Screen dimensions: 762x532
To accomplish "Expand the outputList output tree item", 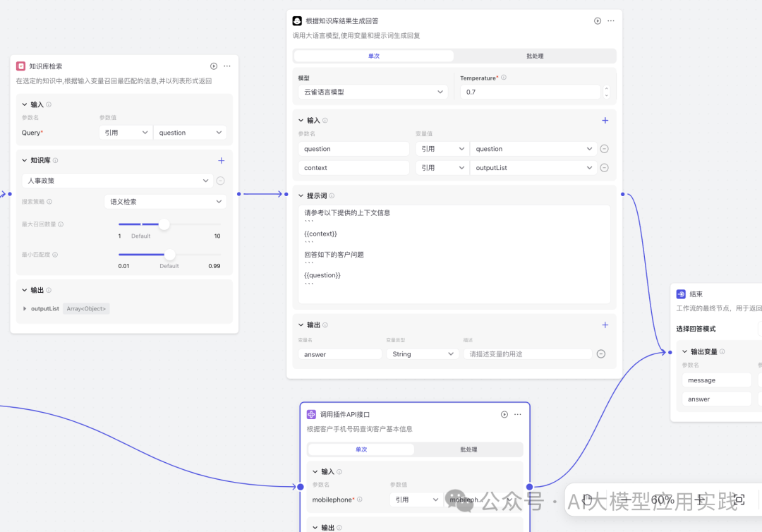I will [25, 308].
